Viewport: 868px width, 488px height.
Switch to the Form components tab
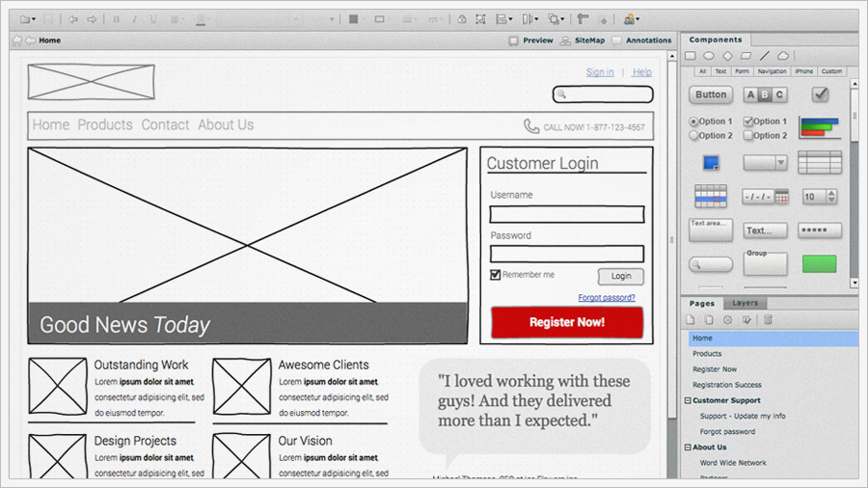point(742,71)
